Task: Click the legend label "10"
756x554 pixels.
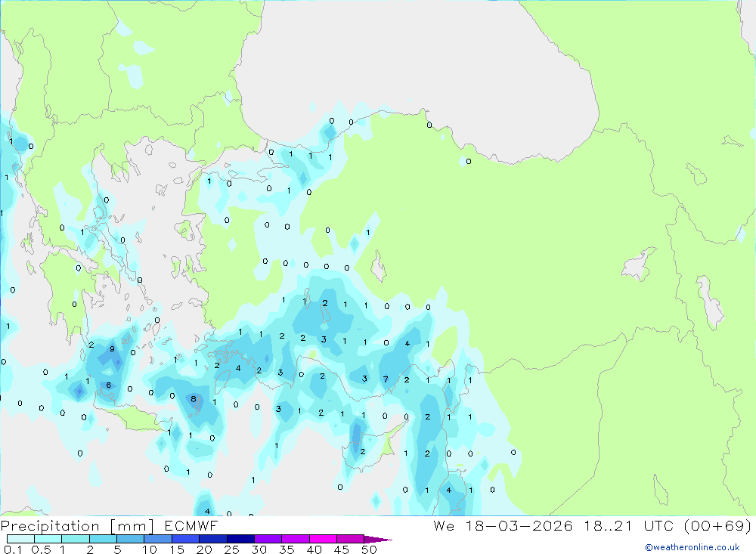Action: point(150,549)
